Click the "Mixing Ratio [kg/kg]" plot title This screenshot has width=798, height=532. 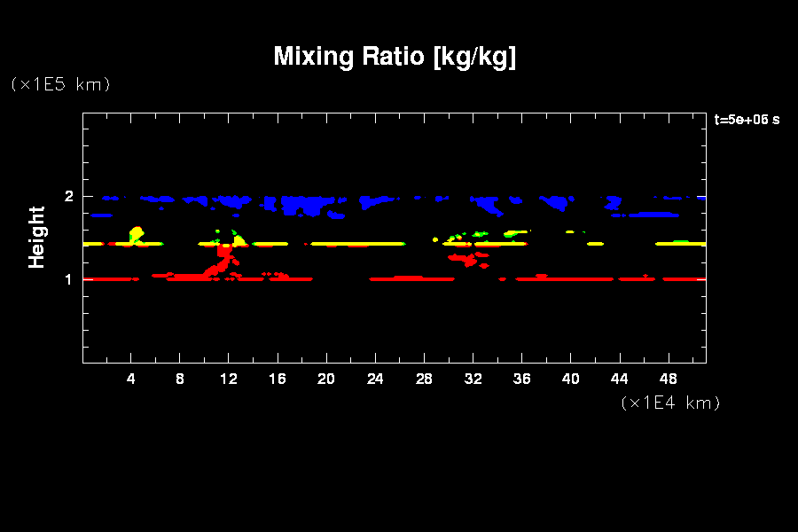coord(395,57)
